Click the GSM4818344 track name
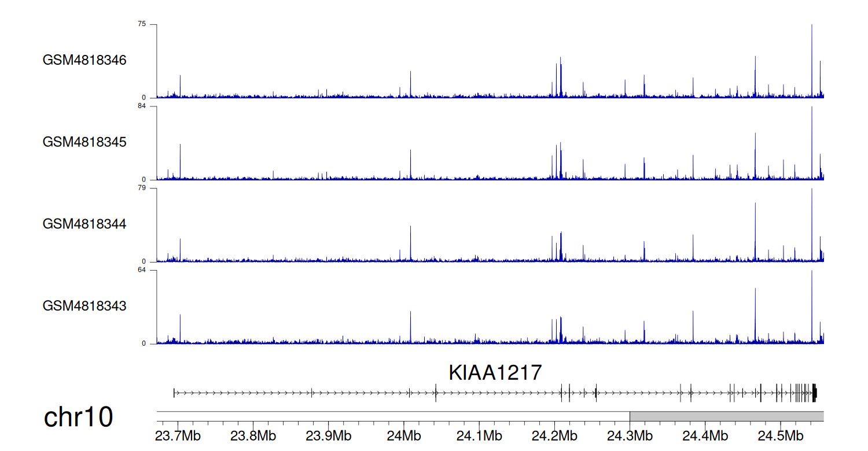868x451 pixels. coord(84,224)
